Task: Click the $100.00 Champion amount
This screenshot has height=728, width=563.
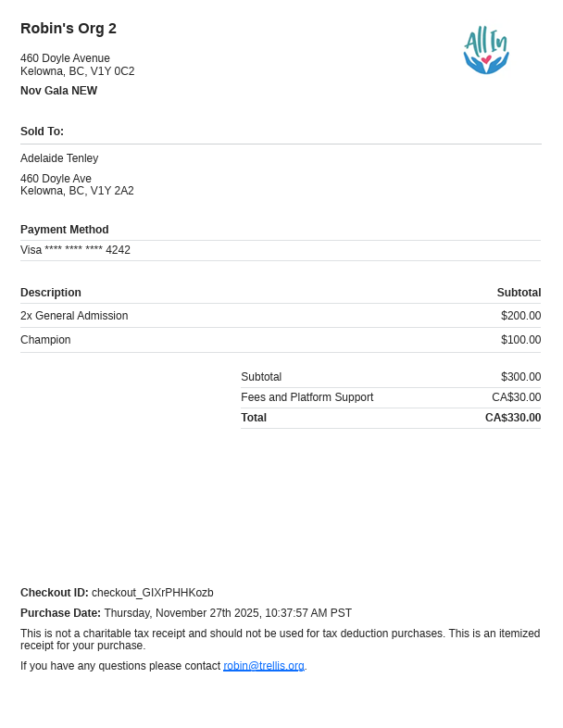Action: pos(520,340)
